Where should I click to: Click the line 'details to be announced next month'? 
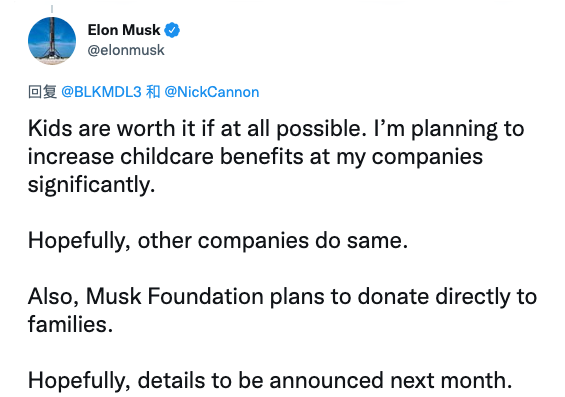(324, 380)
